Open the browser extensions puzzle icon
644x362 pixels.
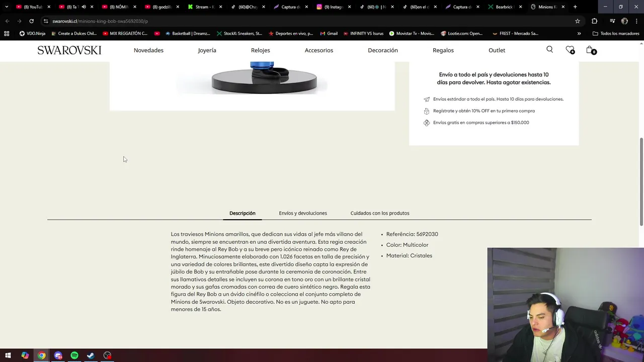(595, 21)
